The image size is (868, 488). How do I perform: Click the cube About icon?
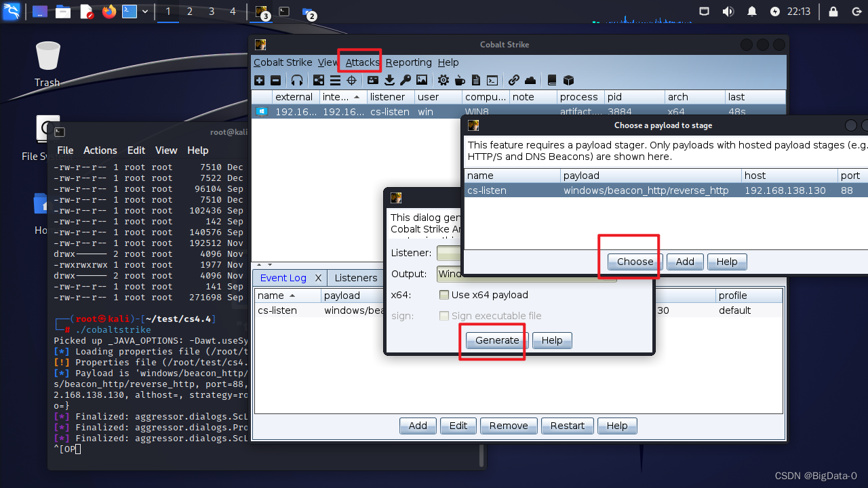point(568,80)
